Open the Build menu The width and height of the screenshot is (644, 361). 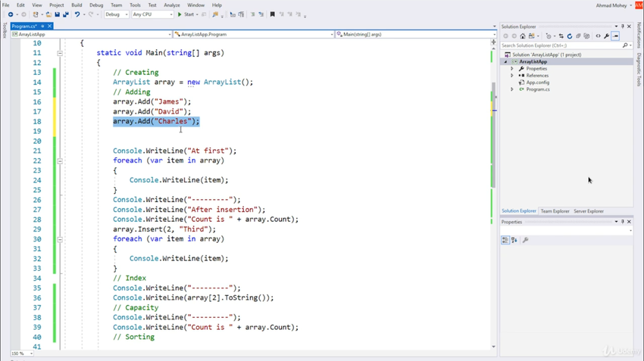(77, 5)
